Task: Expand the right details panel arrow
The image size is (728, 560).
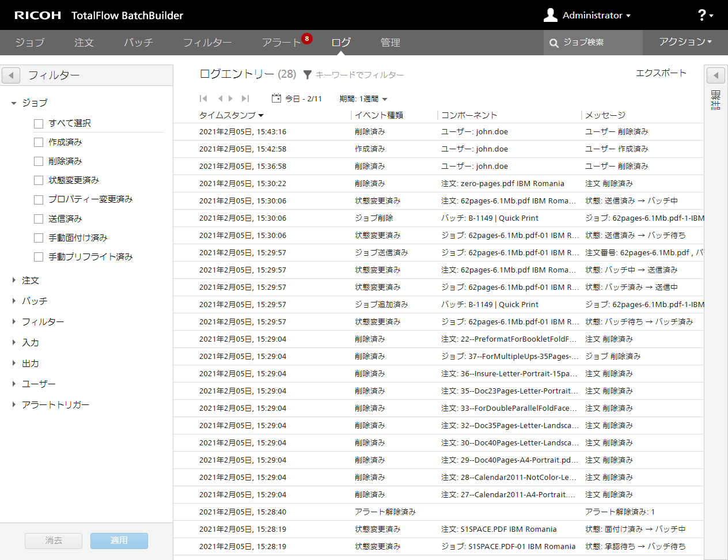Action: [x=715, y=75]
